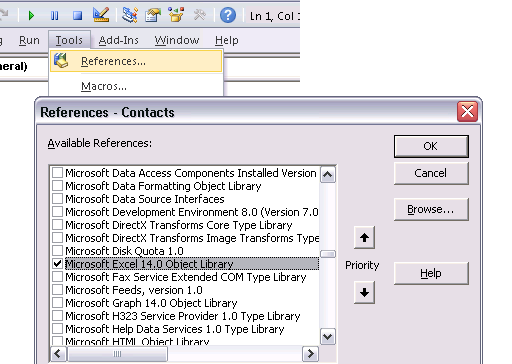This screenshot has width=512, height=364.
Task: Check Microsoft DirectX Transforms Image Transforms Type
Action: click(58, 238)
